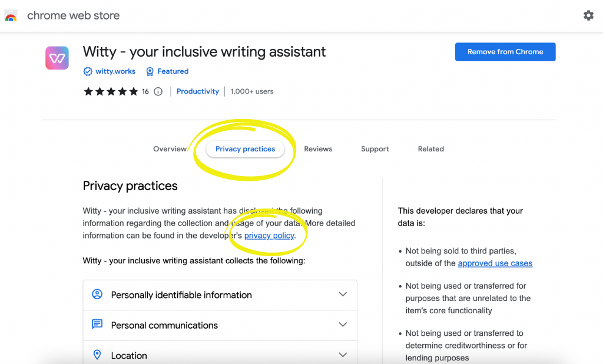Click the rating info circle icon
This screenshot has width=603, height=364.
pyautogui.click(x=158, y=91)
